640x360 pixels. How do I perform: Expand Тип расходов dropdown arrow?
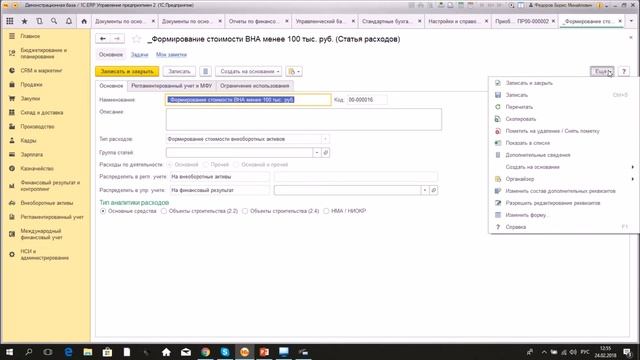[325, 139]
